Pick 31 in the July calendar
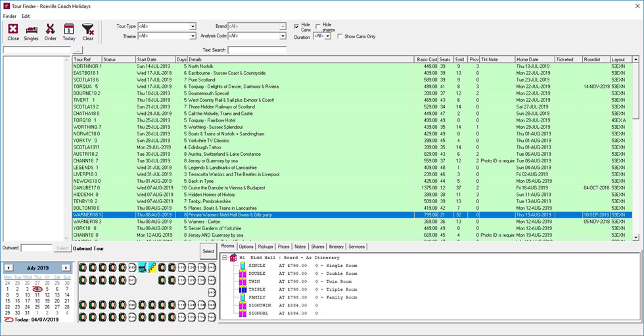This screenshot has width=644, height=336. [x=27, y=312]
